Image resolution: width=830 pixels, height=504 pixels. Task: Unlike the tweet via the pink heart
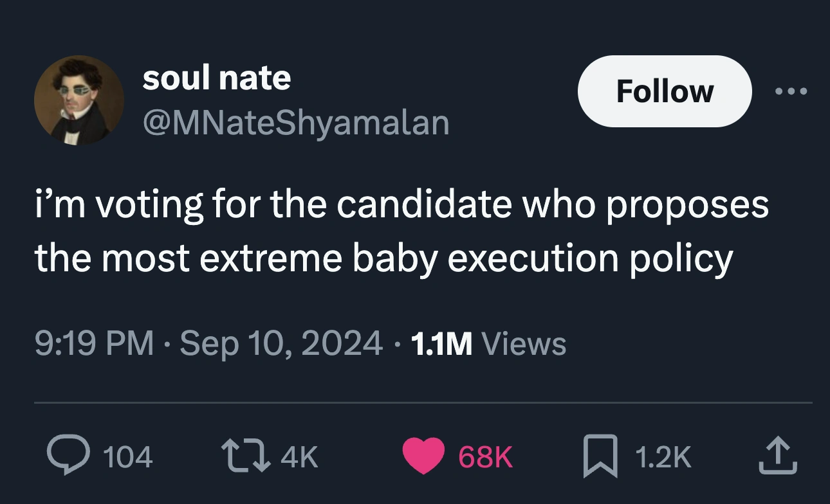(x=424, y=456)
